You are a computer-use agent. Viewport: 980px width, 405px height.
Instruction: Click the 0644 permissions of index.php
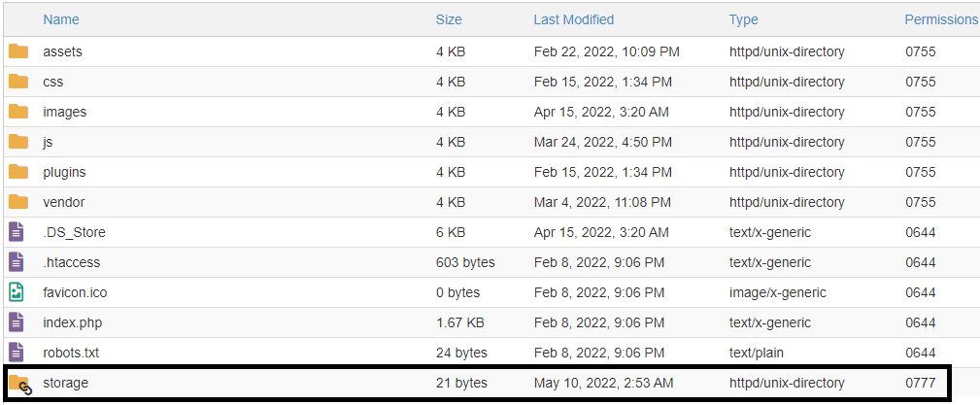coord(920,322)
